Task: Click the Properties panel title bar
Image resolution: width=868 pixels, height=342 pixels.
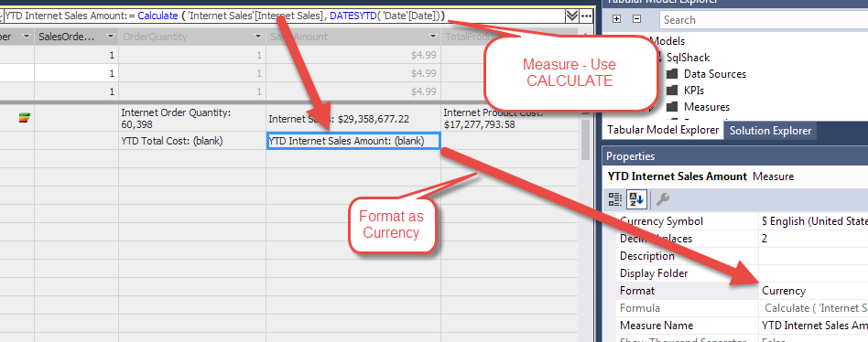Action: click(736, 156)
